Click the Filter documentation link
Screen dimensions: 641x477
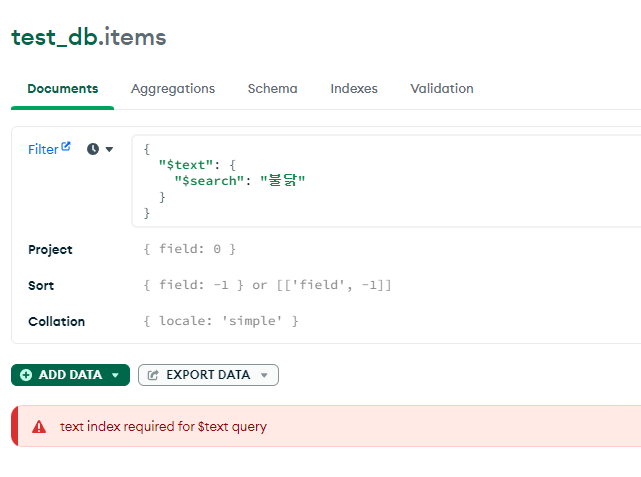pos(43,149)
